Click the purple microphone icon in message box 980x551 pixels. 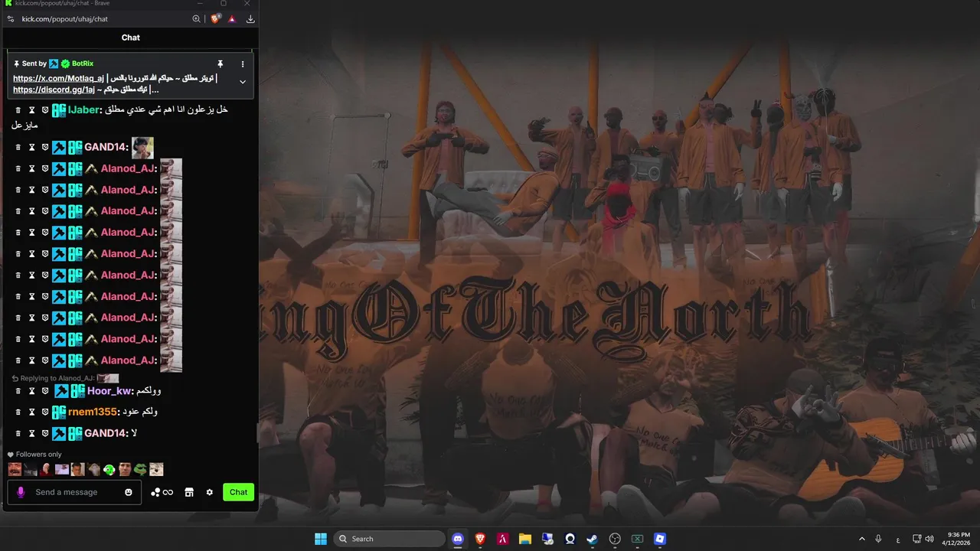[x=21, y=492]
